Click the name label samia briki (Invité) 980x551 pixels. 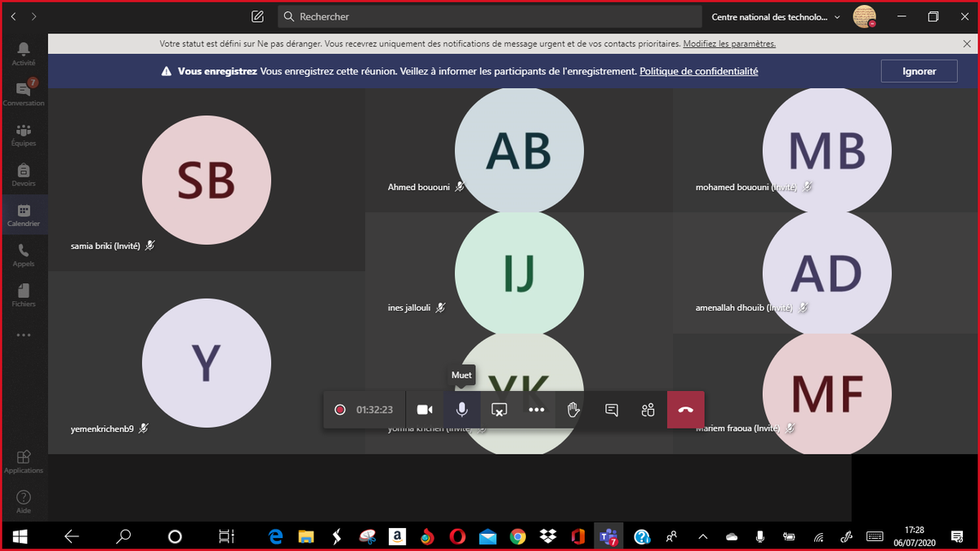[x=105, y=245]
